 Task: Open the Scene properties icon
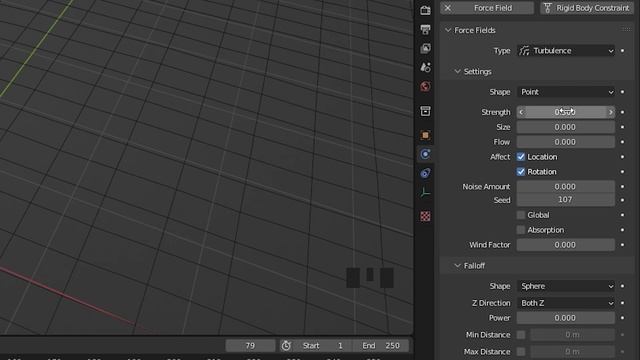(425, 67)
